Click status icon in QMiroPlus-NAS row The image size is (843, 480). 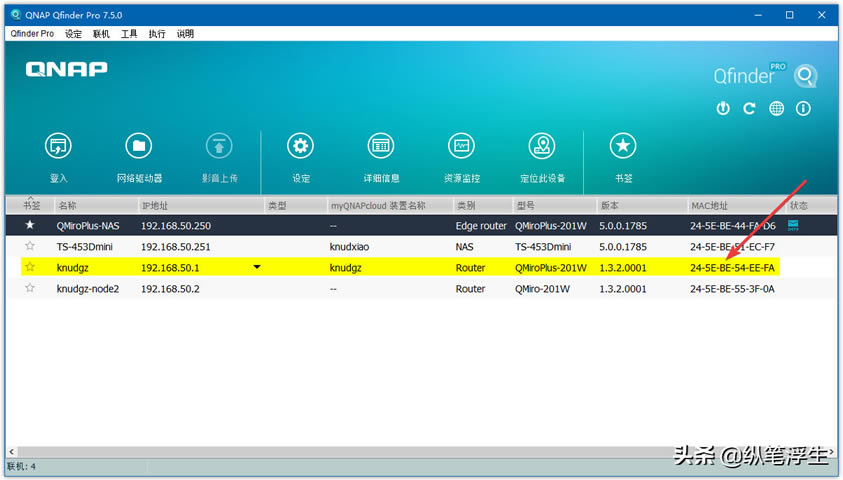(x=793, y=225)
